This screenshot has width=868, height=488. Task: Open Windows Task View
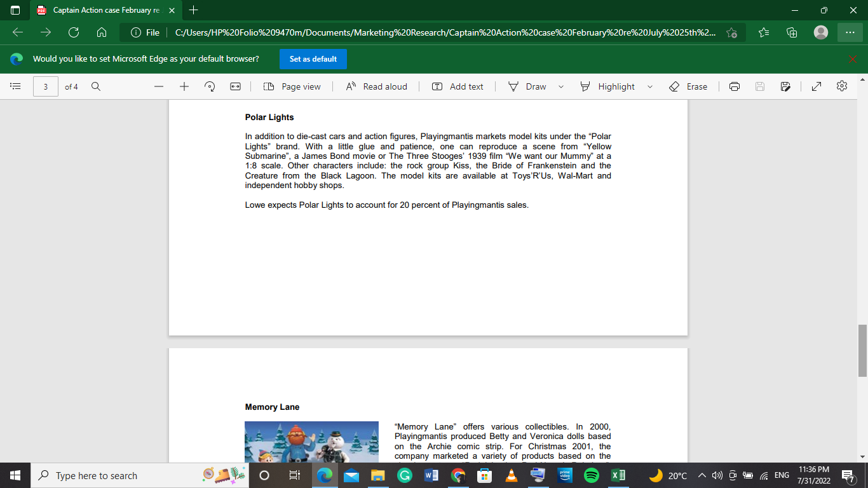[x=294, y=475]
